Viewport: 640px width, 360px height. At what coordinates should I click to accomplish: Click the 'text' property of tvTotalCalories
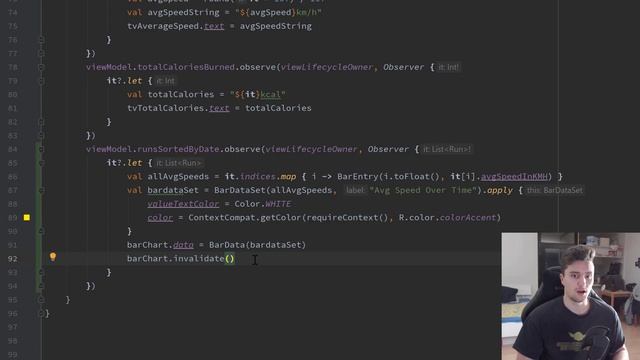(219, 108)
